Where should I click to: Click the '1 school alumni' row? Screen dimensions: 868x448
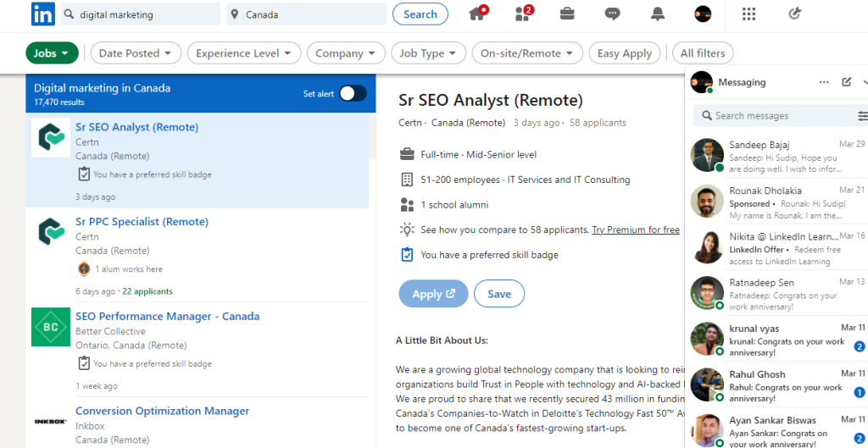[x=443, y=205]
